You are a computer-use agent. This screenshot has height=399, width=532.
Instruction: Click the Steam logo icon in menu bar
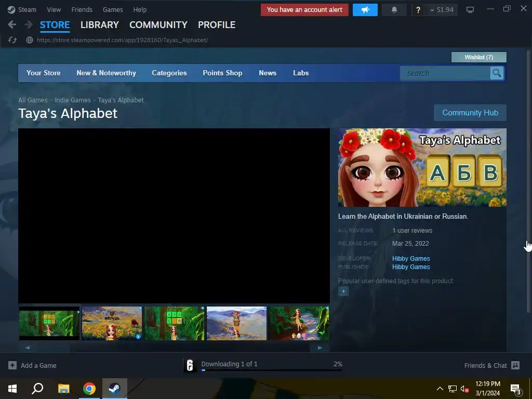[x=11, y=9]
